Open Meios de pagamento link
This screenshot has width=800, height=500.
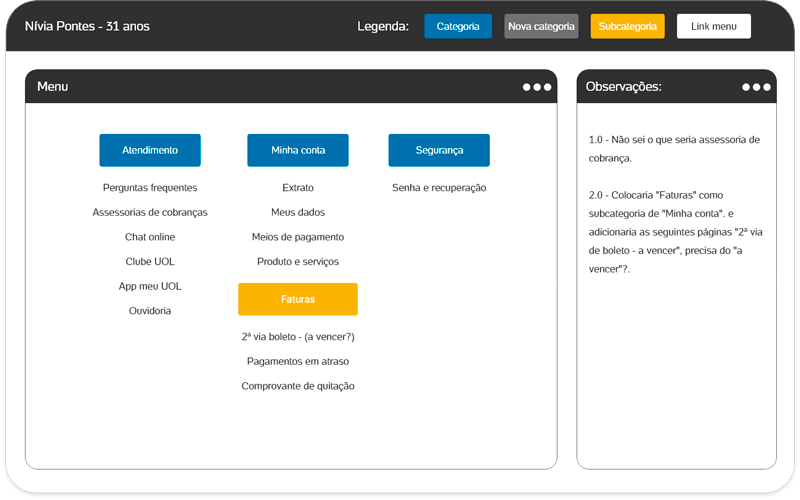click(x=298, y=237)
